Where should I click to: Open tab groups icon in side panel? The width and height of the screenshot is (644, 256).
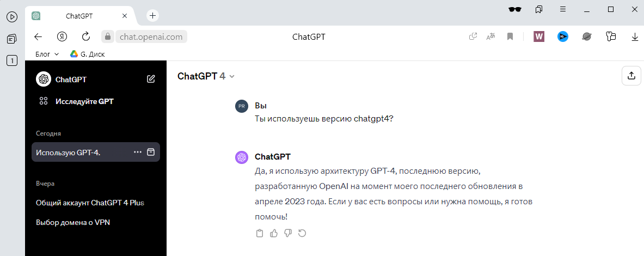12,39
